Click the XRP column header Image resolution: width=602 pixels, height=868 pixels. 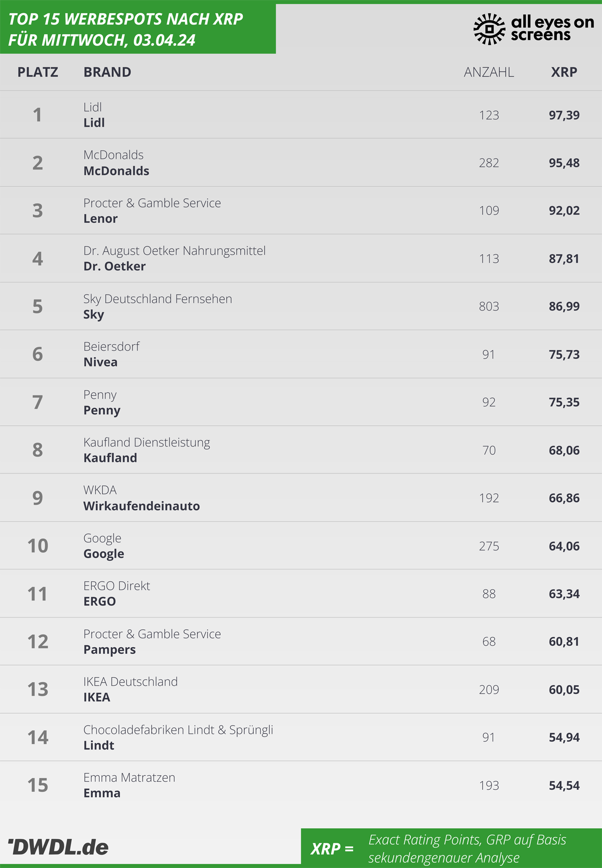[x=564, y=72]
